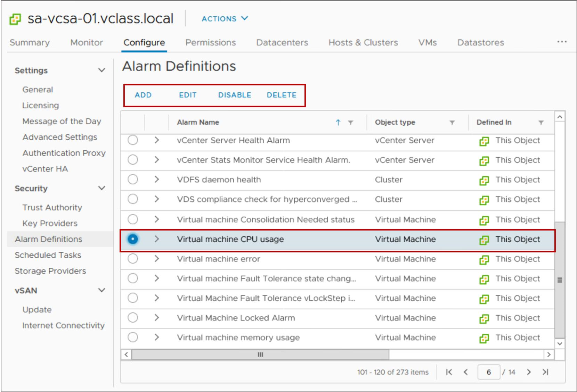This screenshot has height=392, width=577.
Task: Select the Virtual machine error radio button
Action: [x=133, y=259]
